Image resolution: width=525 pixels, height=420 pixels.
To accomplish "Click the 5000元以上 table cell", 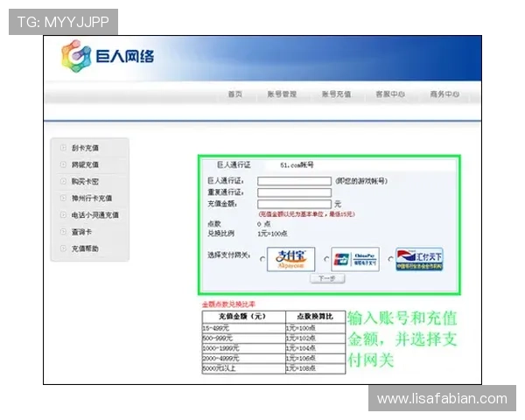I will (x=244, y=368).
